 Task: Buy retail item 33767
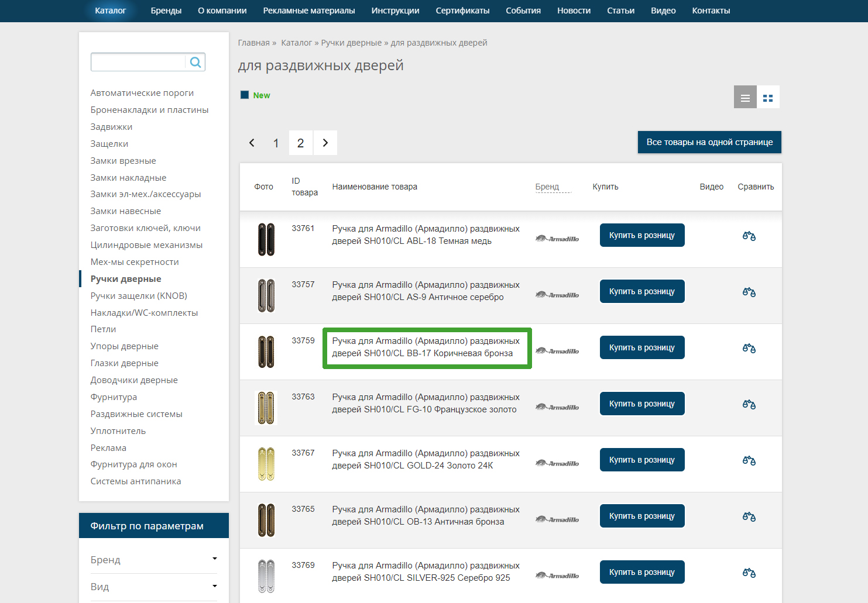pyautogui.click(x=642, y=460)
